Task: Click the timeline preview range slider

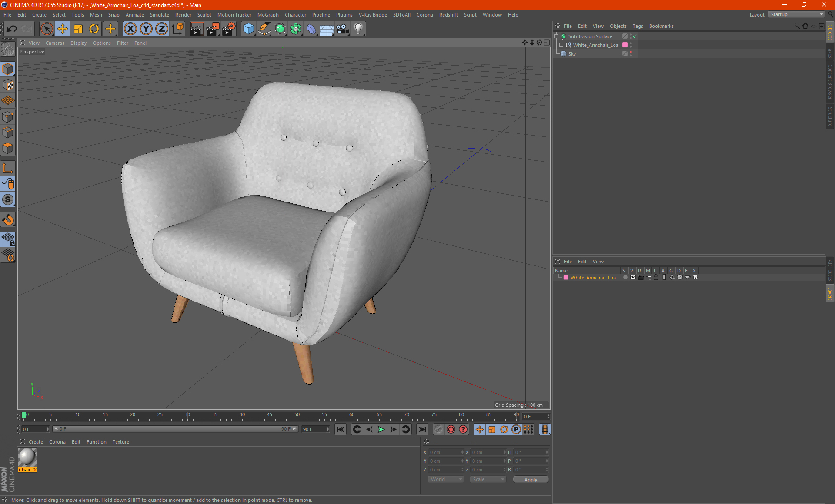Action: (175, 429)
